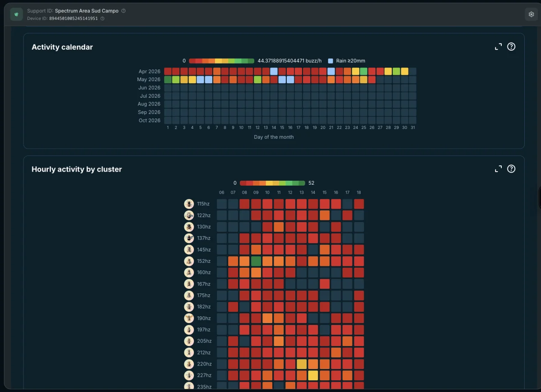Viewport: 541px width, 392px height.
Task: Click the Spectrum Area Sud Campo name
Action: pos(87,11)
